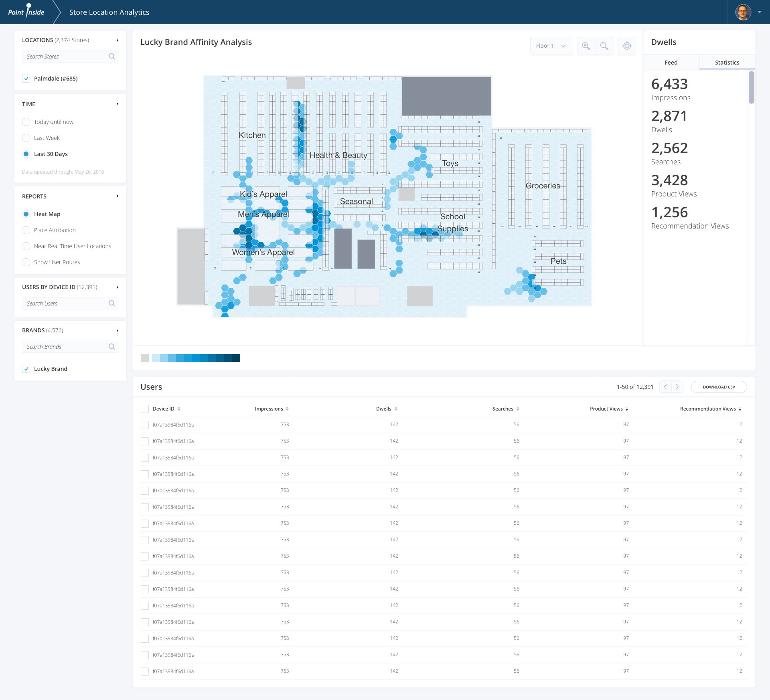This screenshot has width=770, height=700.
Task: Click the Dwells panel scrollbar
Action: 751,87
